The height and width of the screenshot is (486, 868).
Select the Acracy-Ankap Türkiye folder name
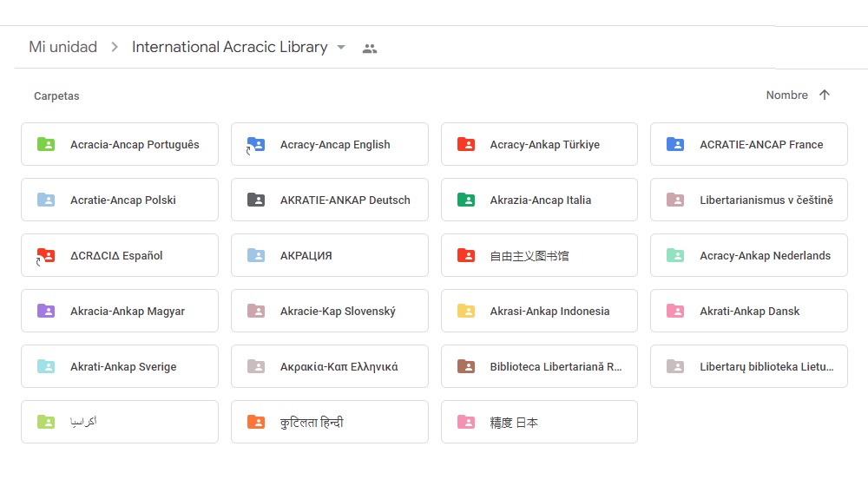545,144
